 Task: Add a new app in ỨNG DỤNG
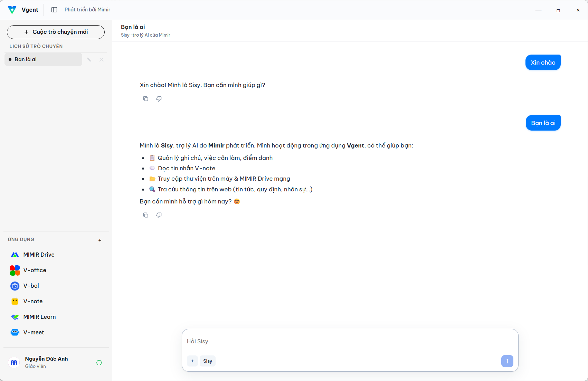[x=100, y=240]
